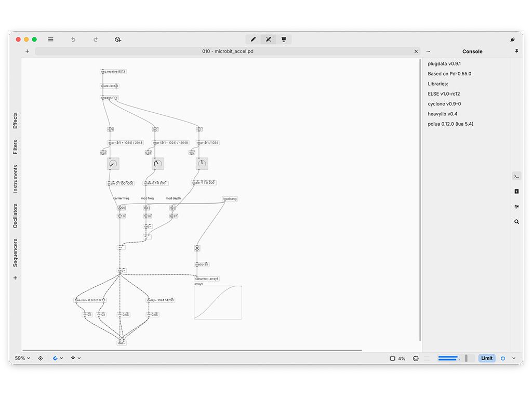The width and height of the screenshot is (532, 399).
Task: Click the redo arrow in toolbar
Action: [x=96, y=39]
